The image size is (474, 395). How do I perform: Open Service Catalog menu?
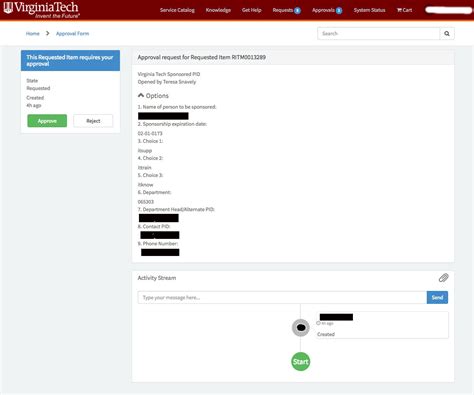click(177, 10)
